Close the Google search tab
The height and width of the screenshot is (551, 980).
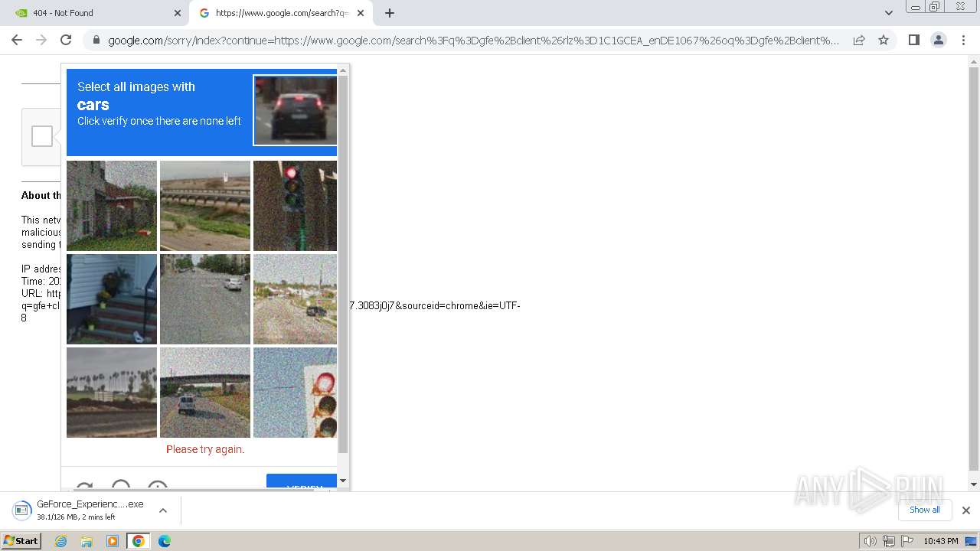(360, 13)
